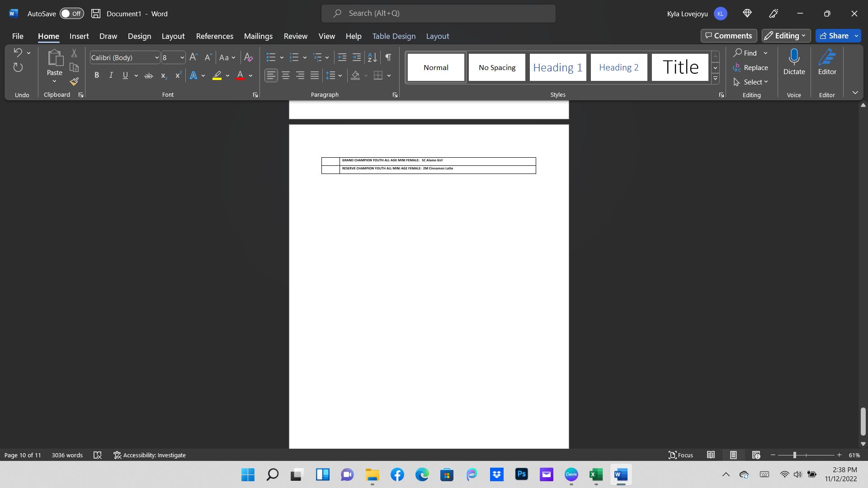Click the Strikethrough icon
This screenshot has width=868, height=488.
click(148, 75)
